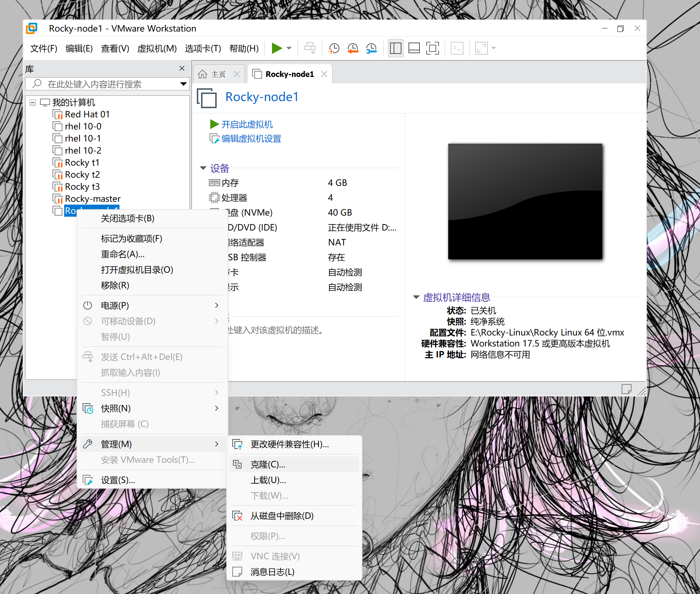Take a snapshot with the clock-plus icon
Image resolution: width=700 pixels, height=594 pixels.
point(334,48)
